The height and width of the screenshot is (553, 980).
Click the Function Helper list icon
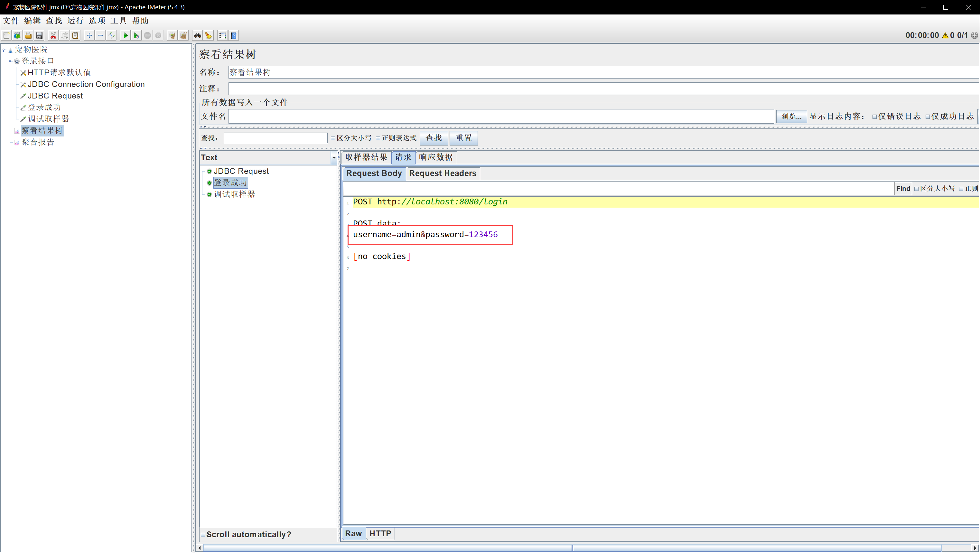(223, 35)
